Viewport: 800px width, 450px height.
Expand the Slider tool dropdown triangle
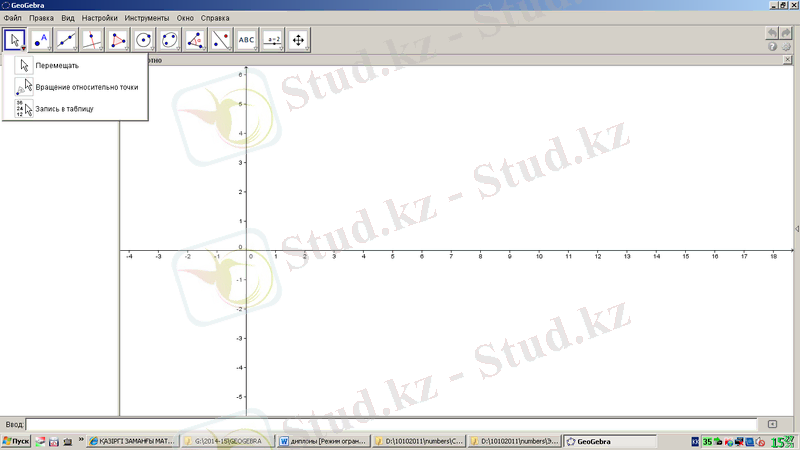pyautogui.click(x=281, y=48)
